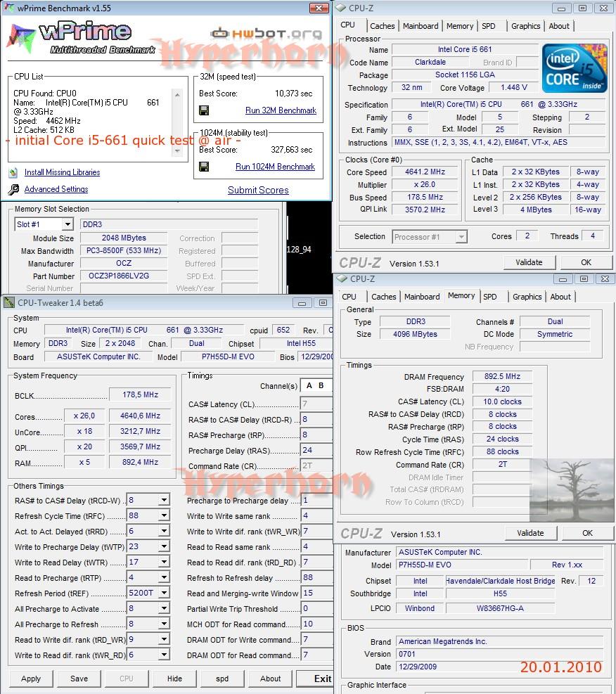The image size is (616, 694).
Task: Click the hwbot.org logo
Action: click(x=266, y=33)
